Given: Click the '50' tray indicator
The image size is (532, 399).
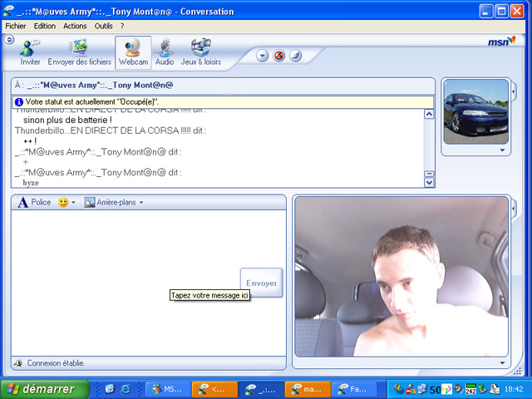Looking at the screenshot, I should coord(436,390).
